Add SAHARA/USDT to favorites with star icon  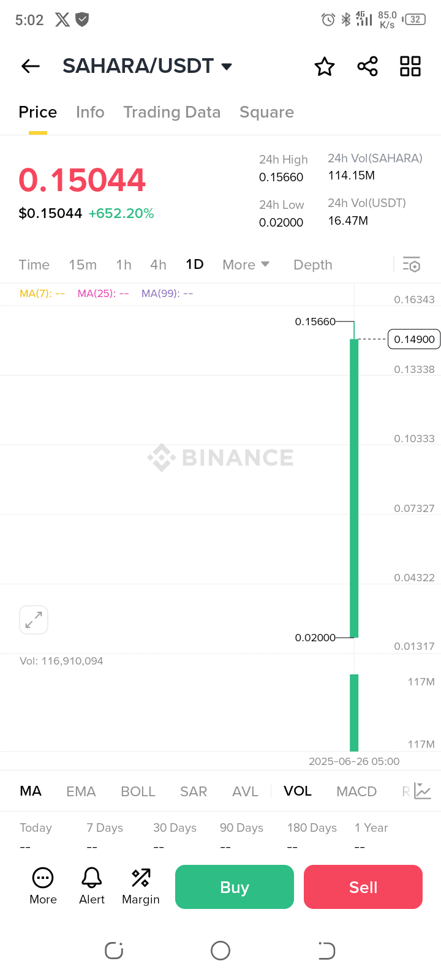pyautogui.click(x=325, y=66)
